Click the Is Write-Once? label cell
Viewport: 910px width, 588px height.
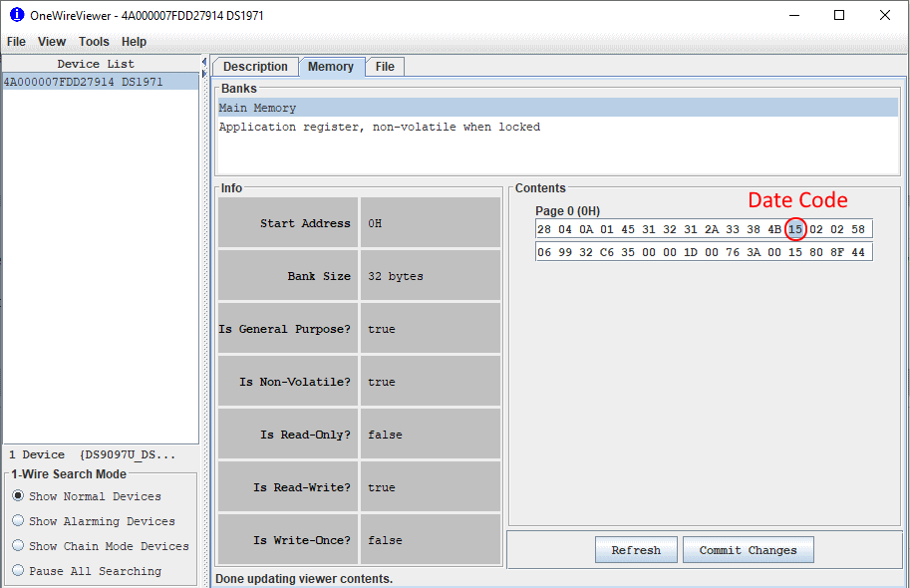coord(288,540)
